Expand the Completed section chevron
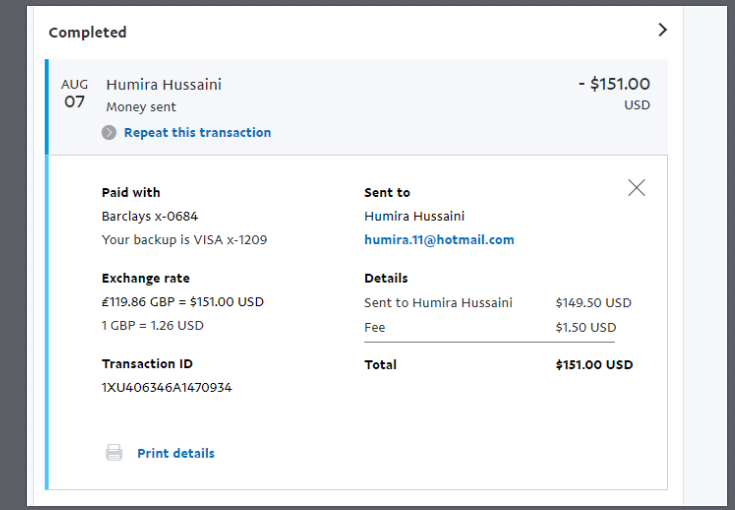The image size is (735, 510). [662, 30]
